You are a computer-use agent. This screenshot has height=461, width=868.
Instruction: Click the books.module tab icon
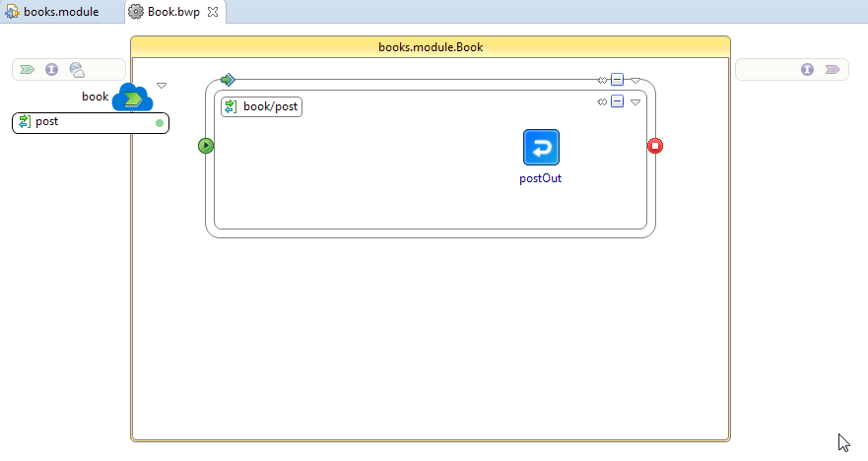12,12
